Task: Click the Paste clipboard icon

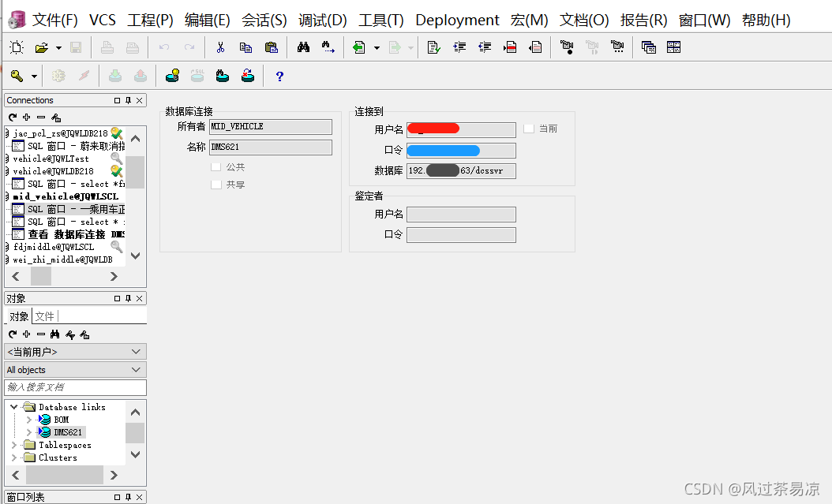Action: pyautogui.click(x=271, y=47)
